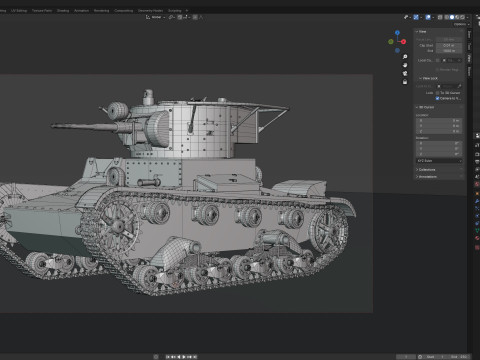Click the play animation button in the timeline

[x=184, y=357]
